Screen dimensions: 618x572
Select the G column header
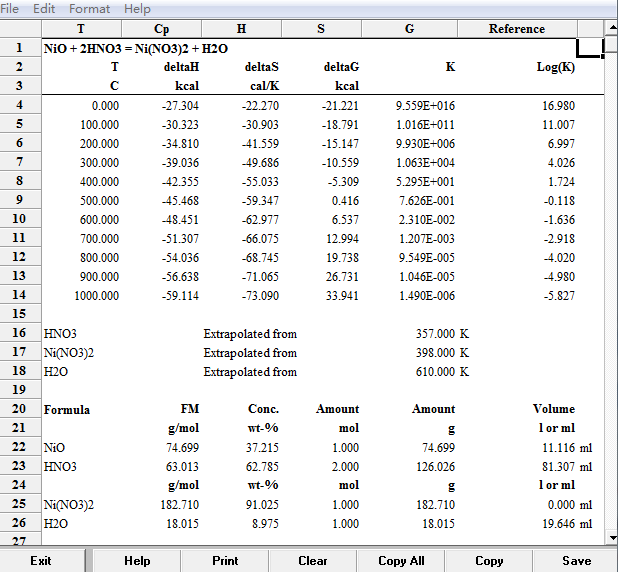coord(410,29)
